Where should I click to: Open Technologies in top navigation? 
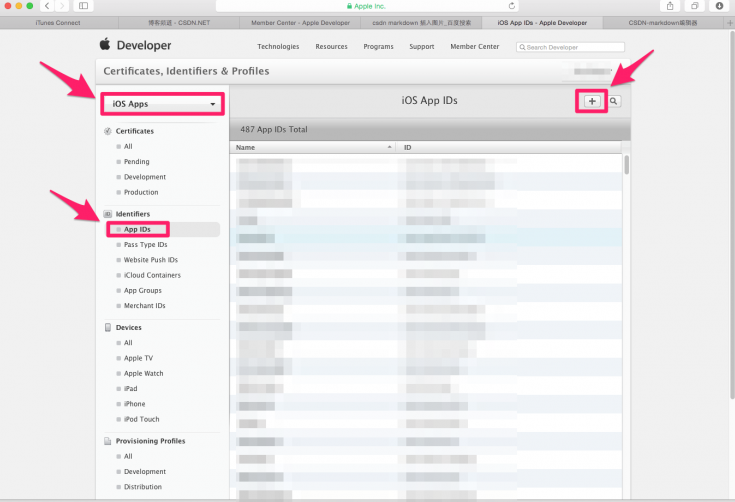278,46
